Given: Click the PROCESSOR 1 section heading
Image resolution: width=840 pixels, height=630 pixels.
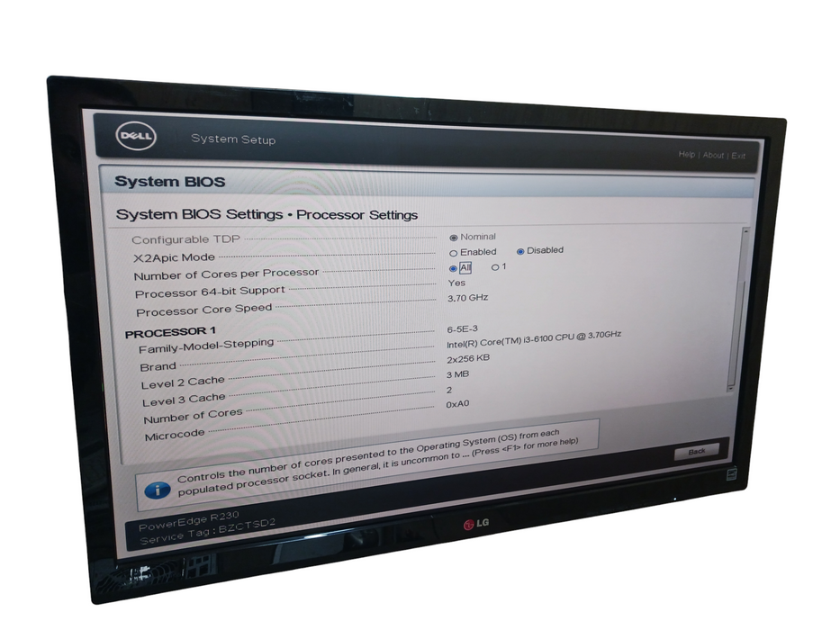Looking at the screenshot, I should tap(170, 333).
